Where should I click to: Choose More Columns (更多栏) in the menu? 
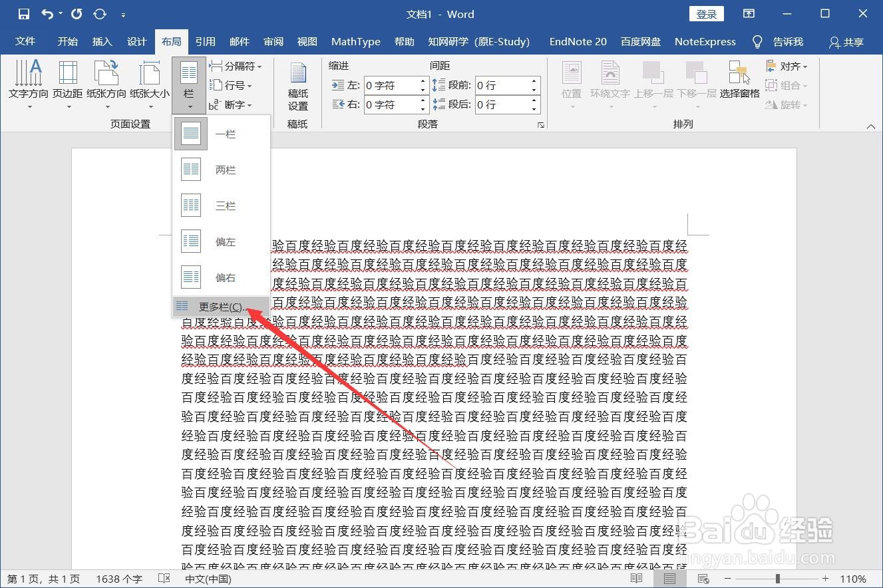click(x=221, y=307)
